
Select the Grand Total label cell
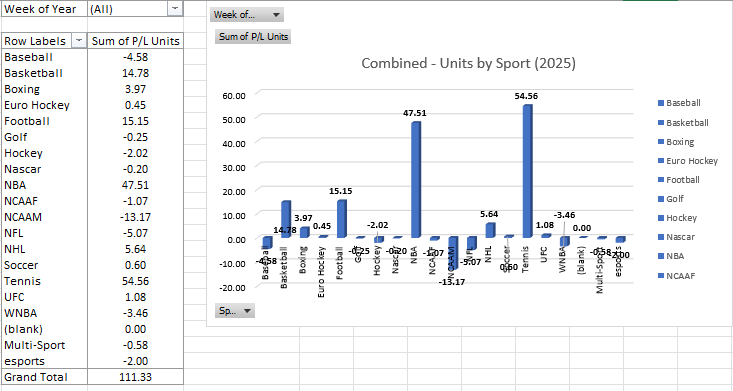click(44, 377)
